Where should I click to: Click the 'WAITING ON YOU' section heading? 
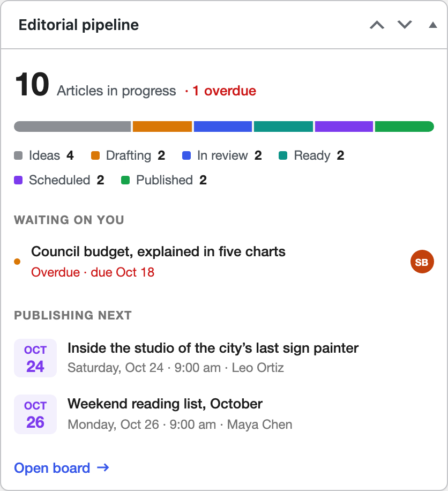pos(69,220)
